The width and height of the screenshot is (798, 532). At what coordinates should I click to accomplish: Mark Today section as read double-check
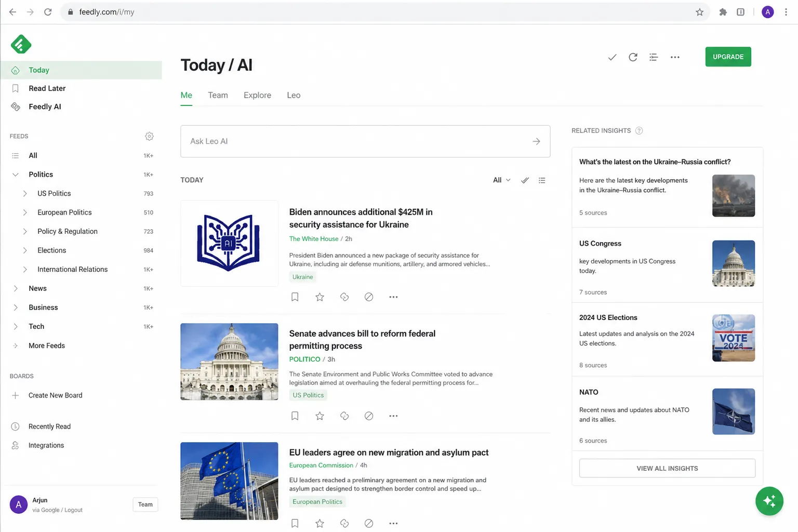(x=525, y=180)
